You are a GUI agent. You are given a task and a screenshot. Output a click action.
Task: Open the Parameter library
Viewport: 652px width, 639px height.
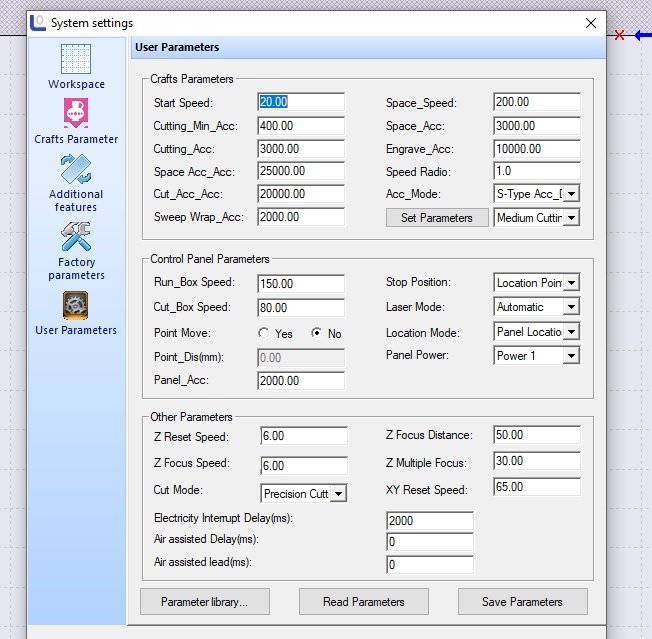204,602
